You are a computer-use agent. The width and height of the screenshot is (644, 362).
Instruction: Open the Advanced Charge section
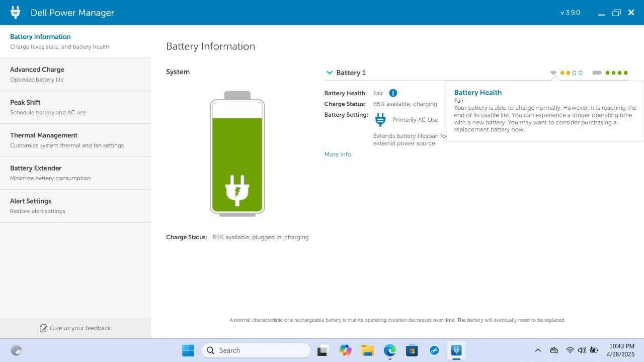[x=75, y=75]
